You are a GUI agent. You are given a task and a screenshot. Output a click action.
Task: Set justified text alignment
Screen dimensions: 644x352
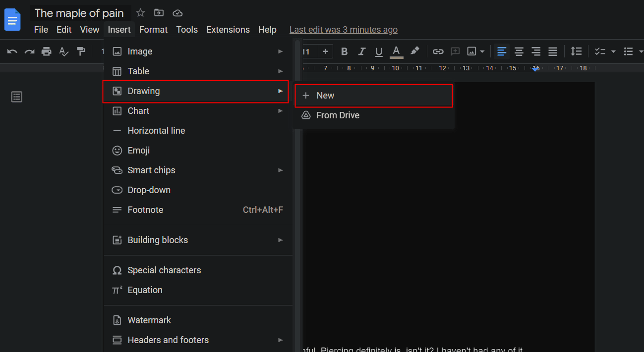pyautogui.click(x=553, y=51)
